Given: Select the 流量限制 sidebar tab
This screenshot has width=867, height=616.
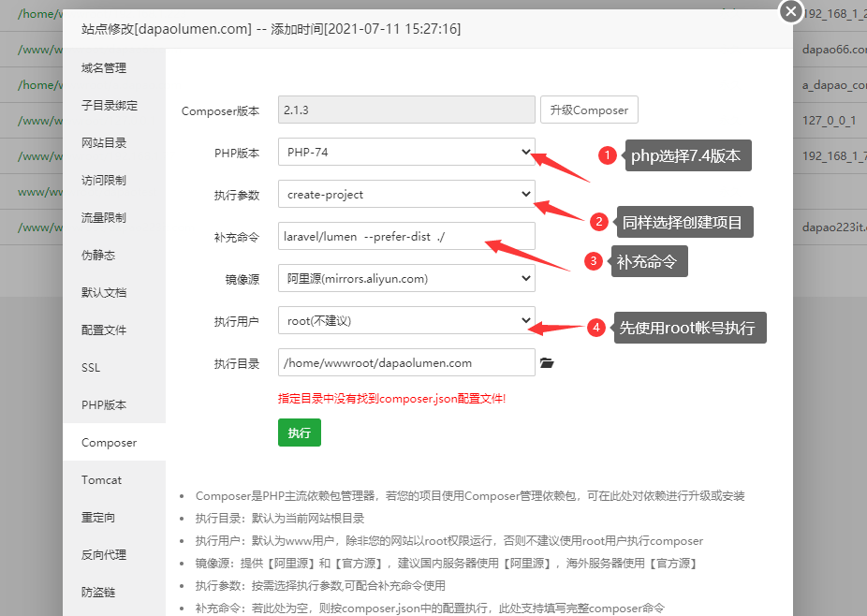Looking at the screenshot, I should click(114, 218).
